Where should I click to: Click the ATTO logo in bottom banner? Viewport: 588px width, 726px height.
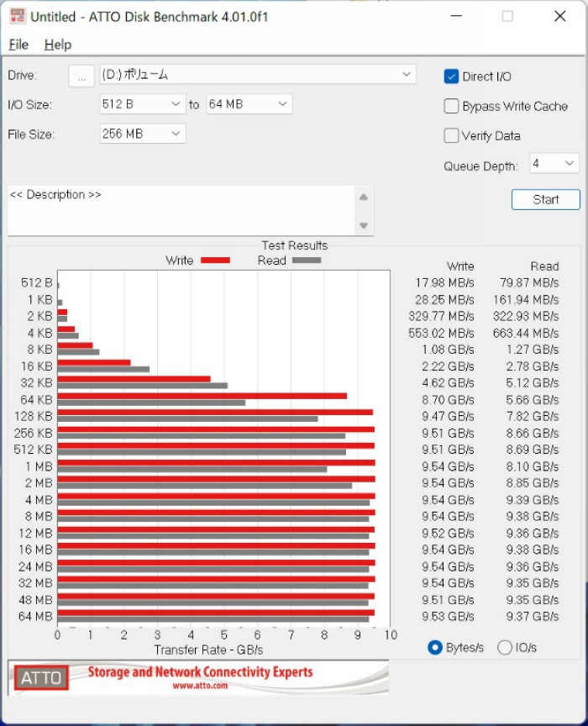pyautogui.click(x=41, y=677)
